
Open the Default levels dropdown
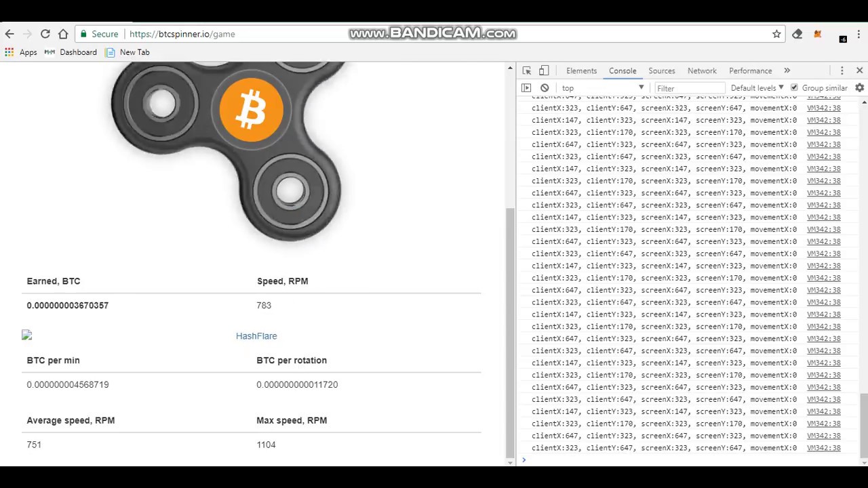pyautogui.click(x=757, y=88)
